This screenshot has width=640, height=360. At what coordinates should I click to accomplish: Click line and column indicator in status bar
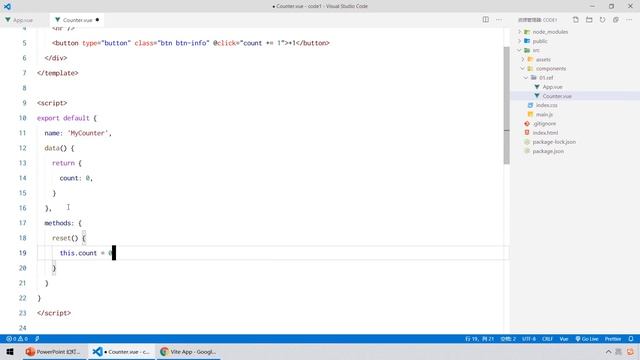(480, 339)
